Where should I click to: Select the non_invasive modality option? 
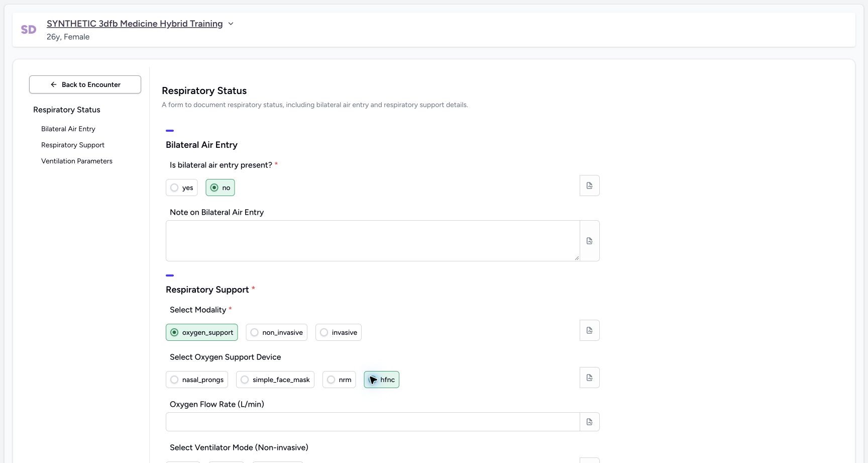(x=276, y=332)
